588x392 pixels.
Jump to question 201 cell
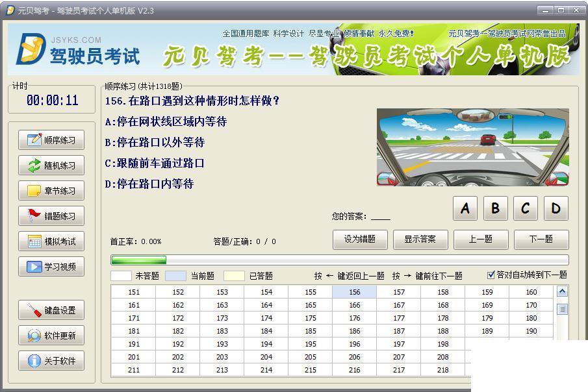coord(133,357)
